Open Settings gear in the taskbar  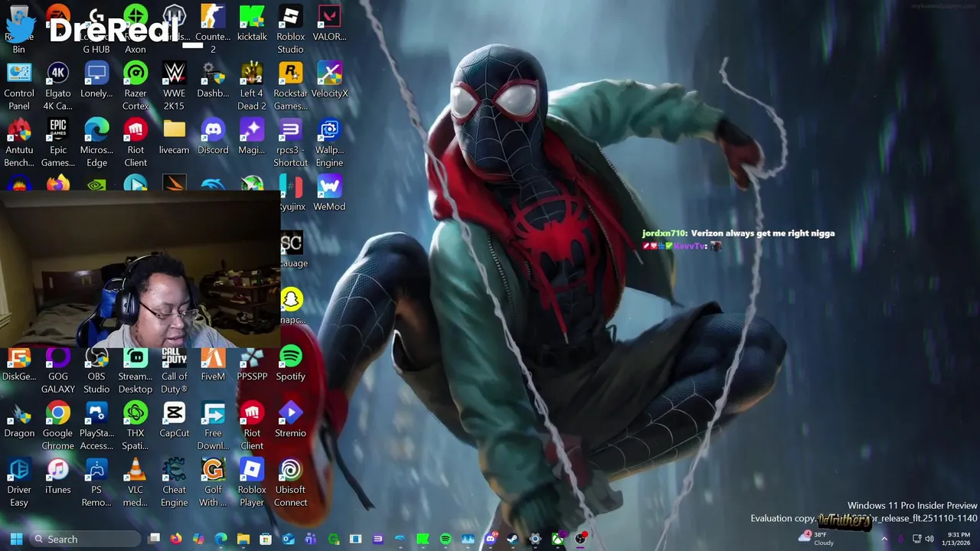point(535,539)
